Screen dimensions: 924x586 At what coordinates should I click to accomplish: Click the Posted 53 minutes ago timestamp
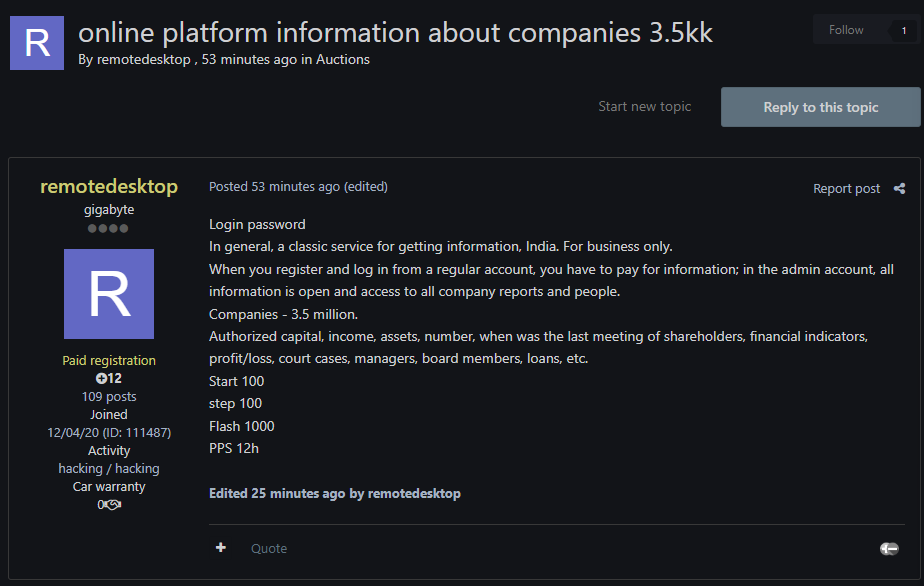click(x=274, y=187)
